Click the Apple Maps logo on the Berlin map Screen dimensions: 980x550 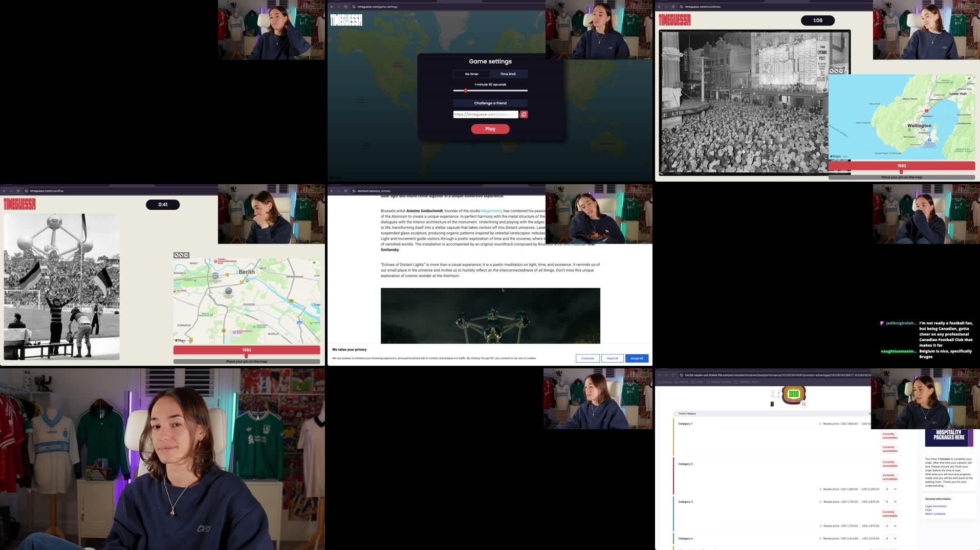(179, 340)
